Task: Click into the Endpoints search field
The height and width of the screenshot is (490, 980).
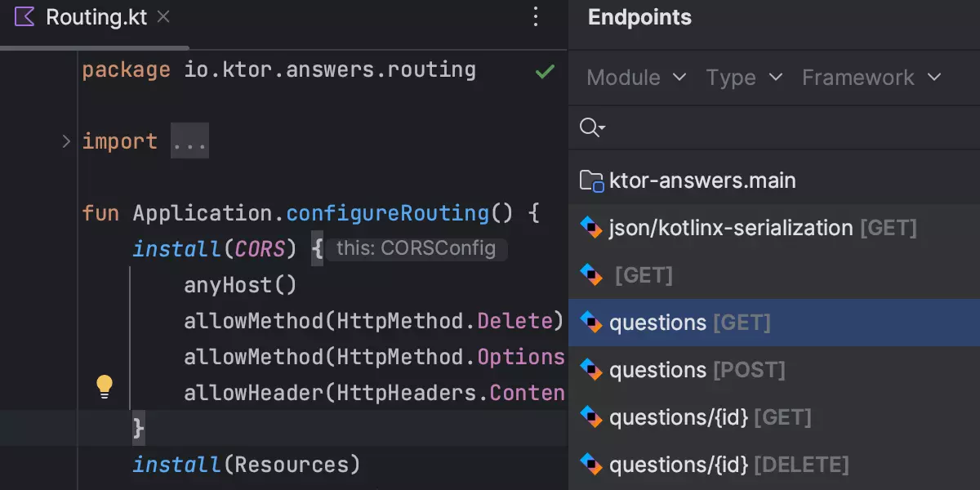Action: click(784, 127)
